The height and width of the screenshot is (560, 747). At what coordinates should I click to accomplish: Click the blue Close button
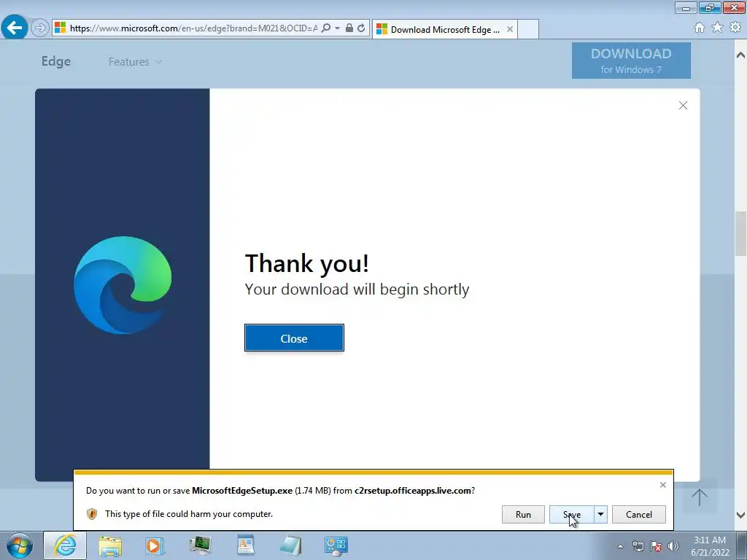click(x=294, y=338)
